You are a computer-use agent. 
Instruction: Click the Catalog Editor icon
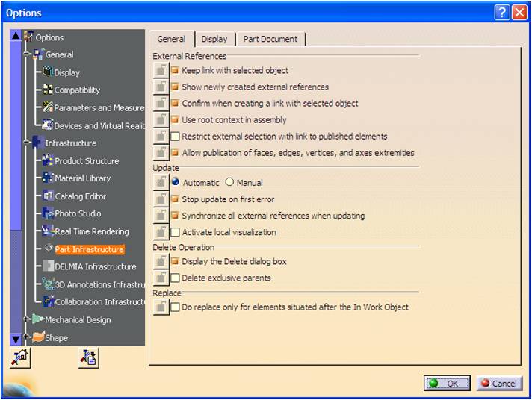(x=48, y=196)
